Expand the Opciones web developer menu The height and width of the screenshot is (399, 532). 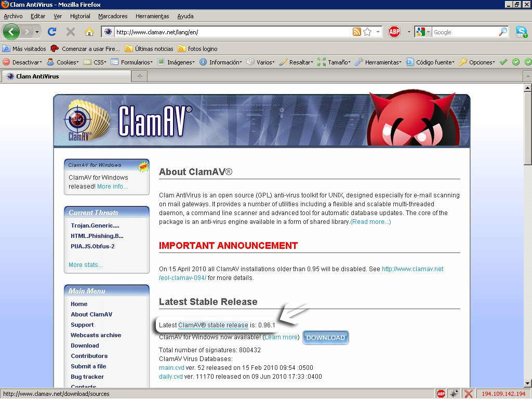pos(477,62)
